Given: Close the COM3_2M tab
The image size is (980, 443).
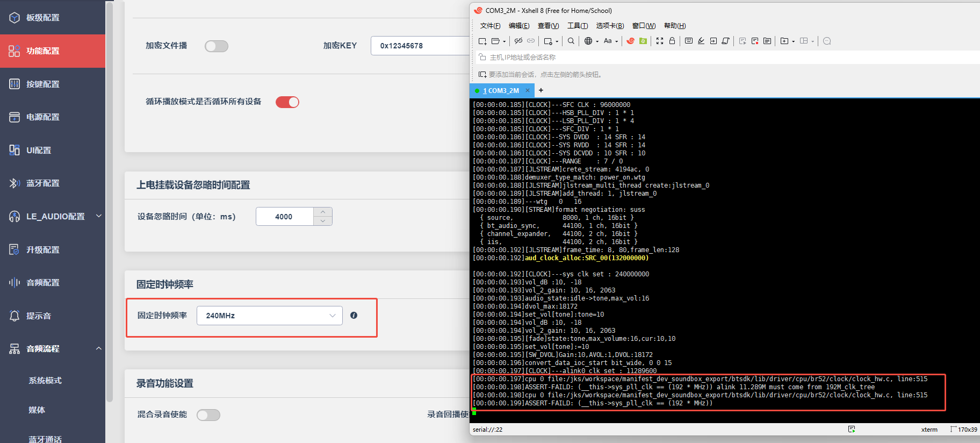Looking at the screenshot, I should [528, 90].
